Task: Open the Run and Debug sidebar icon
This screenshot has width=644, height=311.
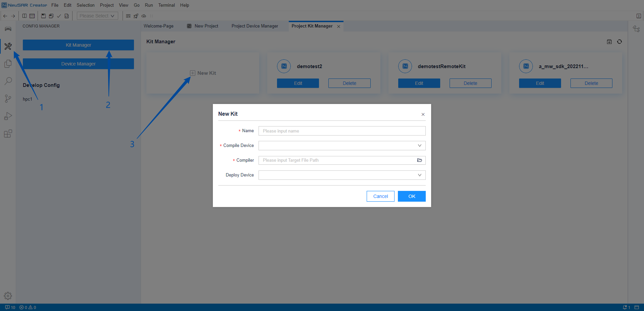Action: click(x=8, y=116)
